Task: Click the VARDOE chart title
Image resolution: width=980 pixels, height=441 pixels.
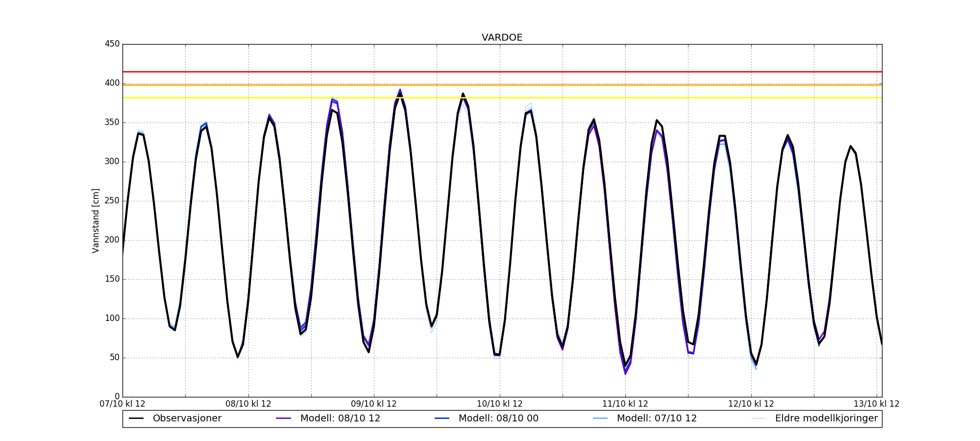Action: point(502,38)
